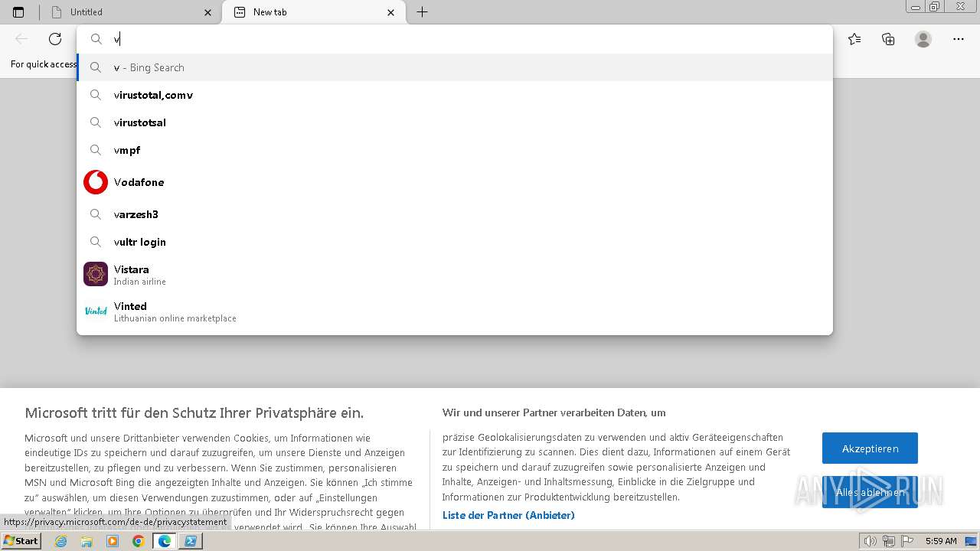The height and width of the screenshot is (551, 980).
Task: Click 'For quick access' favorites bar text
Action: click(44, 64)
